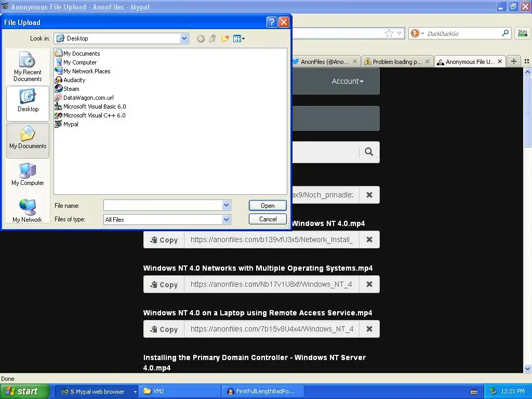The width and height of the screenshot is (532, 399).
Task: Bookmark page with the star icon
Action: tap(389, 33)
